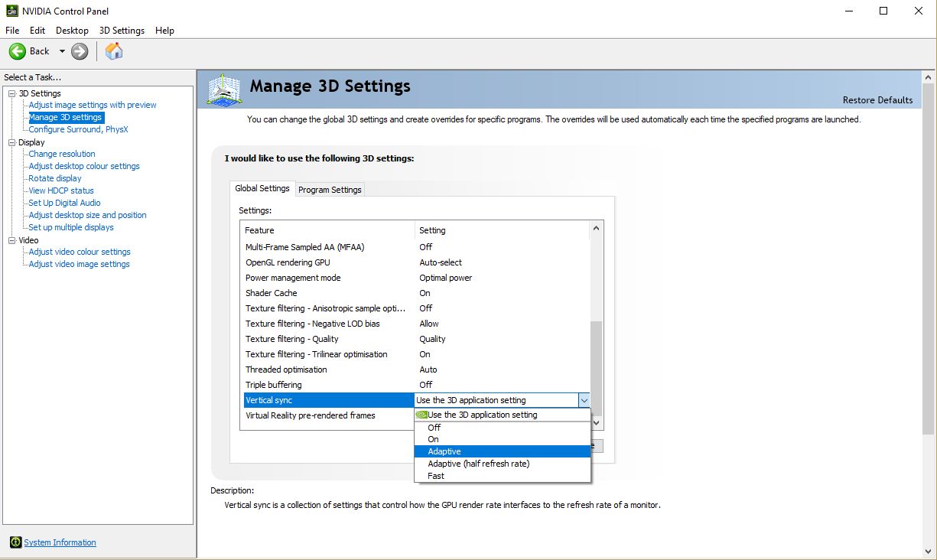Select Power management mode row
Viewport: 937px width, 560px height.
point(417,278)
